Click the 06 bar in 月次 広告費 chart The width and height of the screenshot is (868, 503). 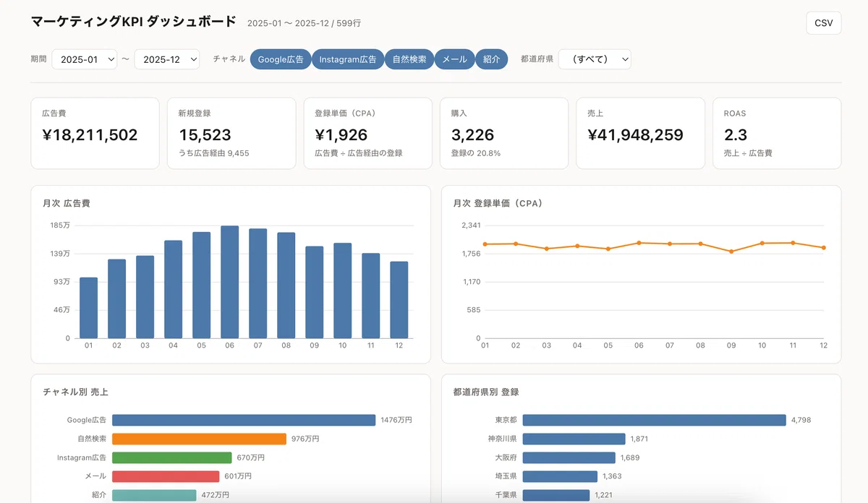point(230,282)
